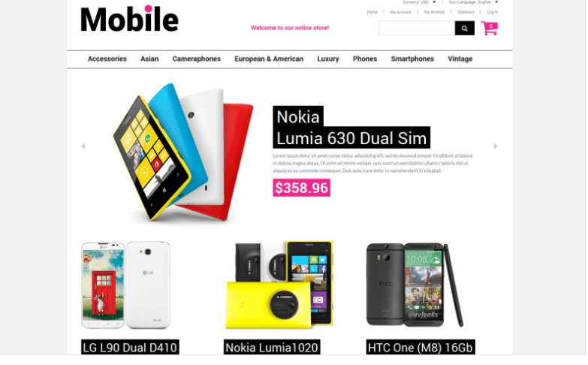
Task: Click the Log In link
Action: (x=493, y=12)
